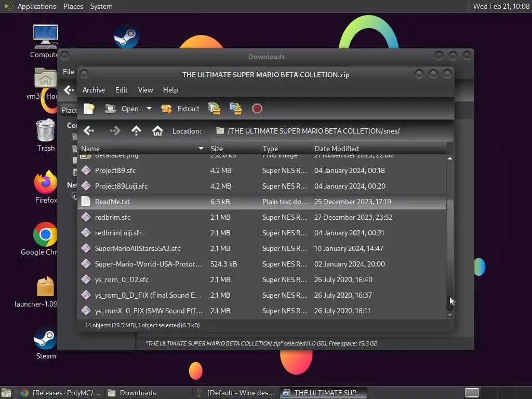
Task: Open the Steam shortcut near the top
Action: pos(126,37)
